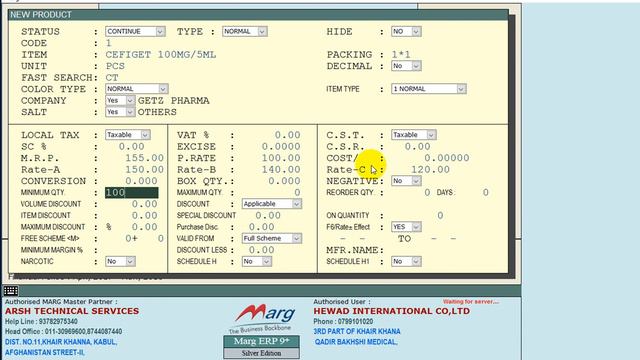The image size is (640, 360).
Task: Expand the ITEM TYPE 1 NORMAL dropdown
Action: [429, 89]
